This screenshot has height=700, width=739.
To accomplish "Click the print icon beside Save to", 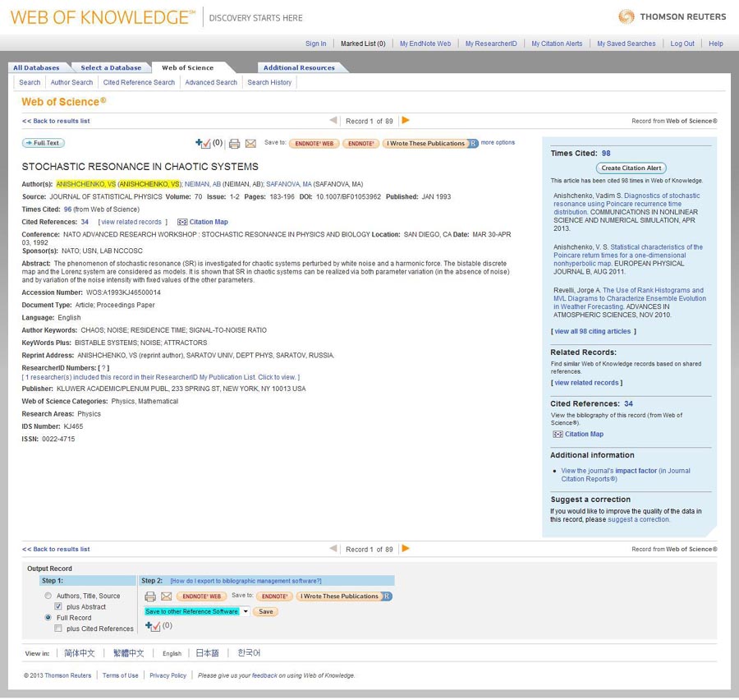I will coord(234,144).
